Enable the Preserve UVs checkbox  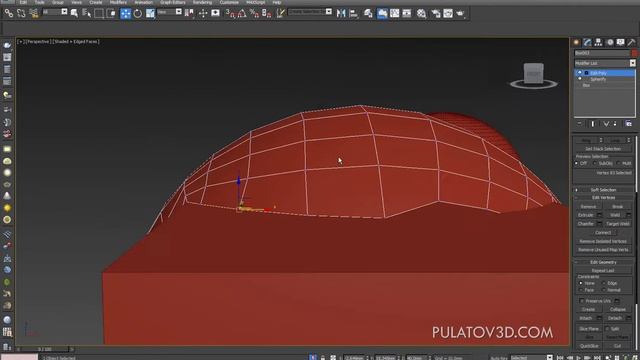582,301
